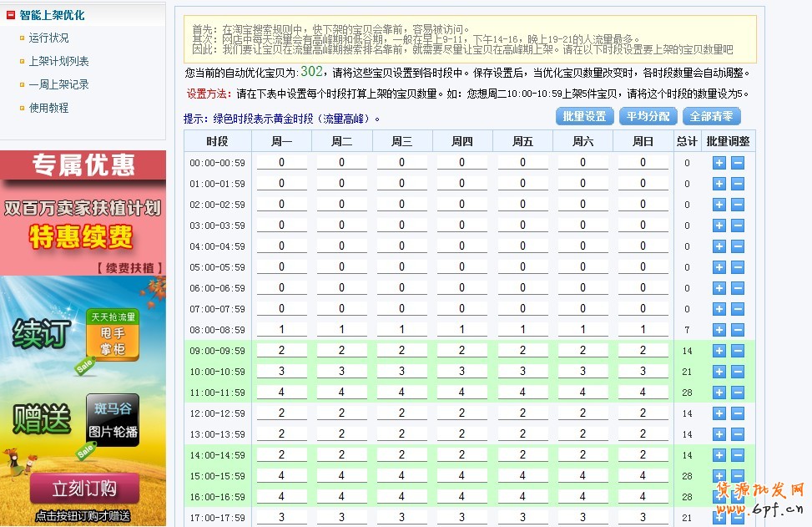Go to 一周上架记录 page
The image size is (812, 527).
(x=58, y=84)
